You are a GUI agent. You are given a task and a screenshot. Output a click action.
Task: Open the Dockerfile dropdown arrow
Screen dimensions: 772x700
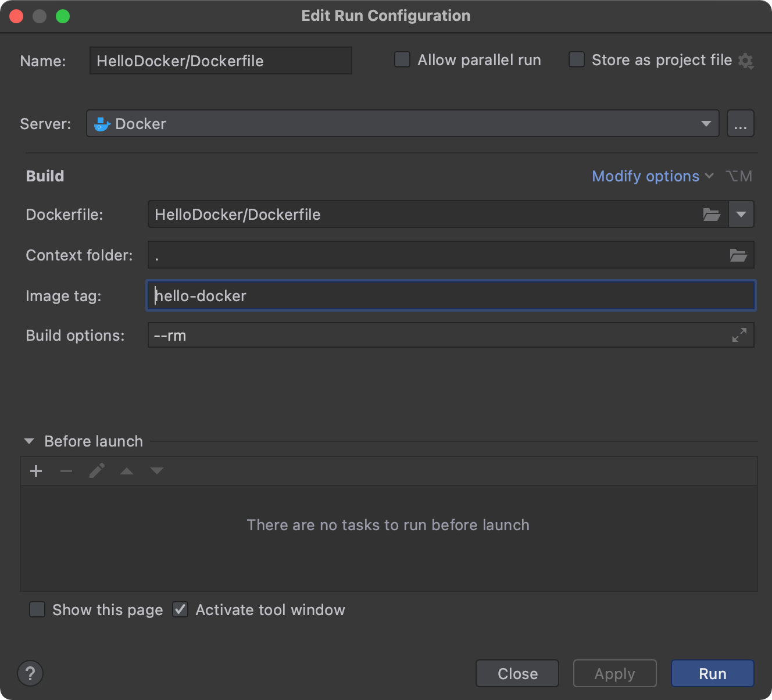click(x=741, y=214)
